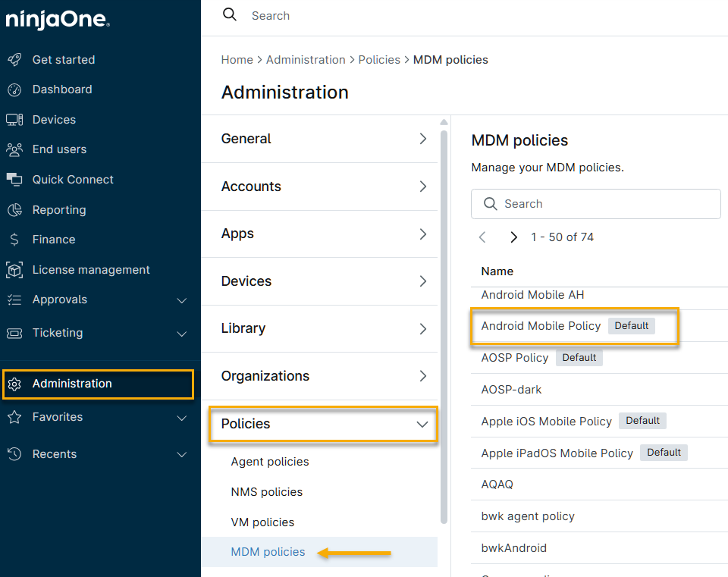Click the top global search magnifier icon
The image size is (728, 577).
coord(230,14)
